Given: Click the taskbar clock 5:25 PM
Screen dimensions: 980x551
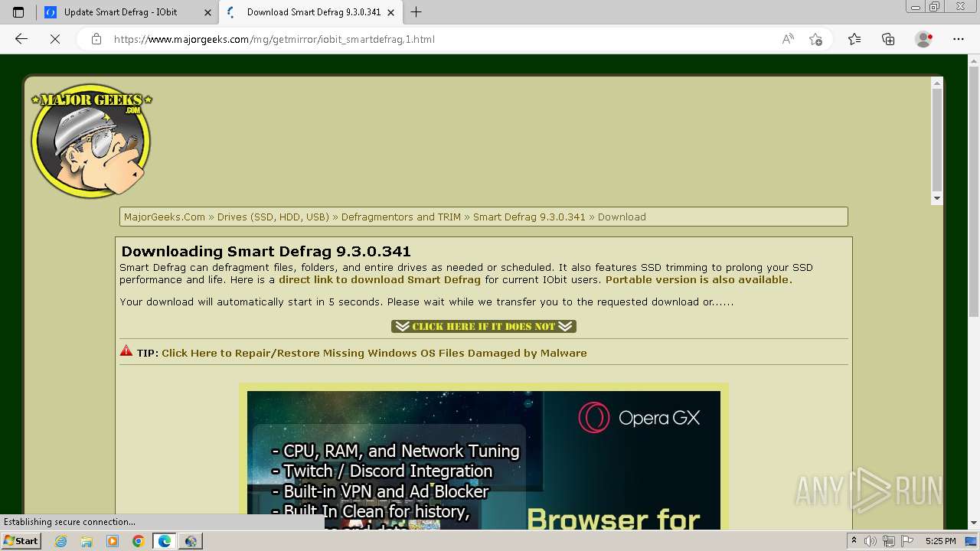Looking at the screenshot, I should 941,541.
